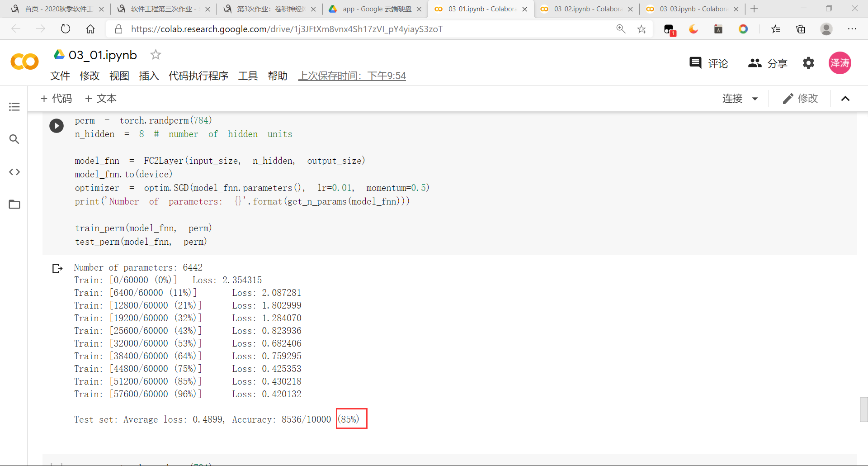The height and width of the screenshot is (466, 868).
Task: View site info via the lock icon
Action: [118, 29]
